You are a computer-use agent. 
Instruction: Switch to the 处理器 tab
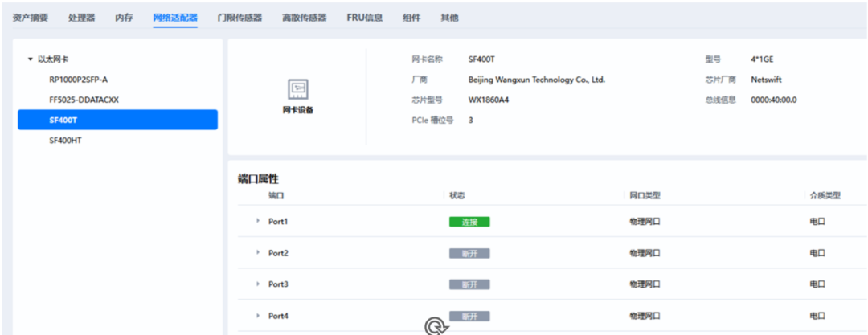[x=81, y=18]
